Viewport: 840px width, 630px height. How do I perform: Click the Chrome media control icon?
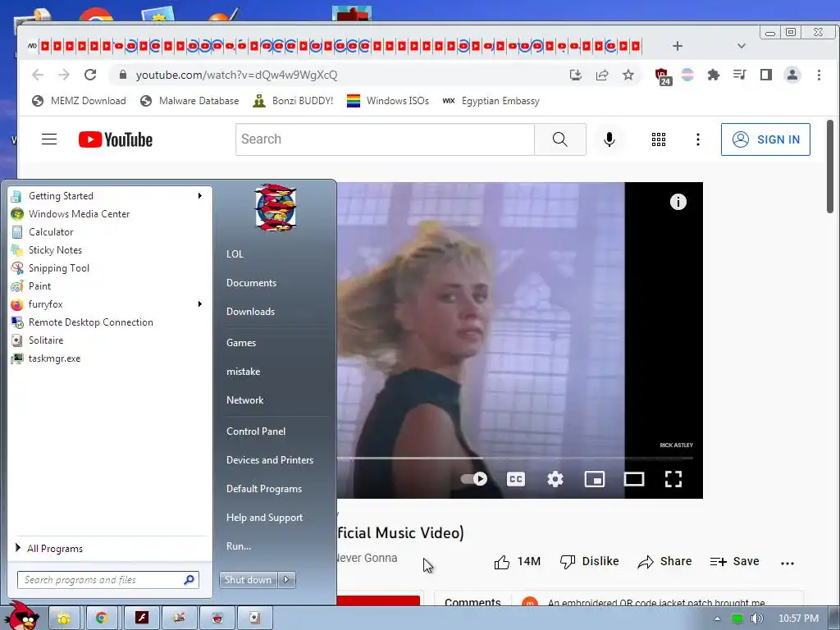tap(740, 75)
